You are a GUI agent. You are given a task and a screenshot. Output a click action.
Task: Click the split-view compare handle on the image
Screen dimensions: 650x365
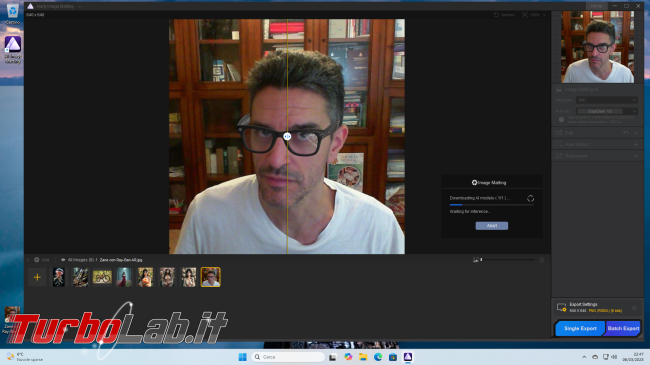pos(287,136)
